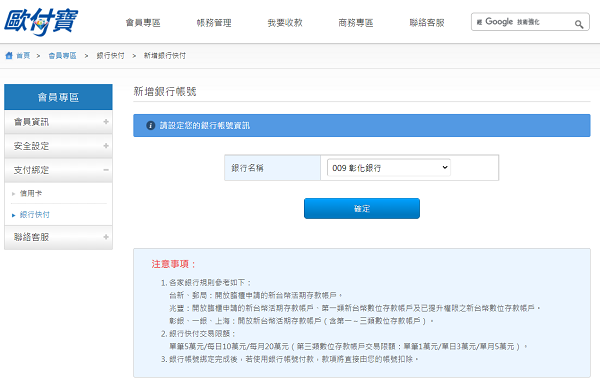Click the blue 確定 button
This screenshot has width=600, height=387.
[x=362, y=208]
